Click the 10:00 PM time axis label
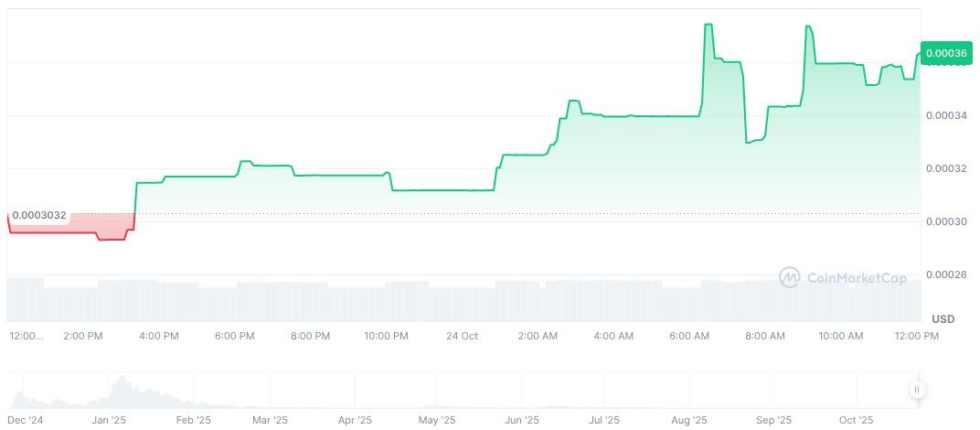Image resolution: width=980 pixels, height=430 pixels. (386, 337)
